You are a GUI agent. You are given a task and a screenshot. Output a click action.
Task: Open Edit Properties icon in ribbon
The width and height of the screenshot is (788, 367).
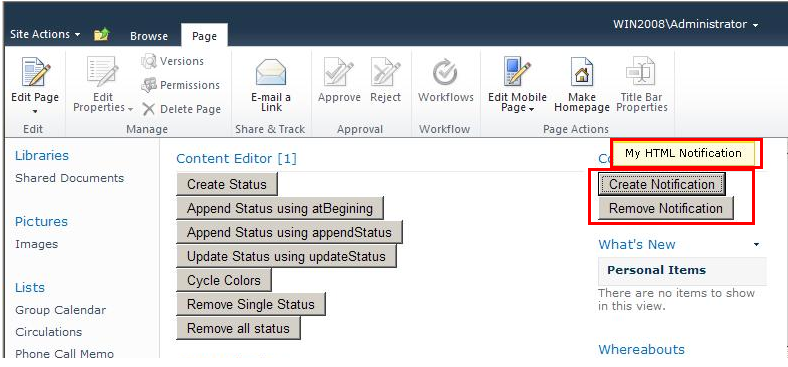103,72
